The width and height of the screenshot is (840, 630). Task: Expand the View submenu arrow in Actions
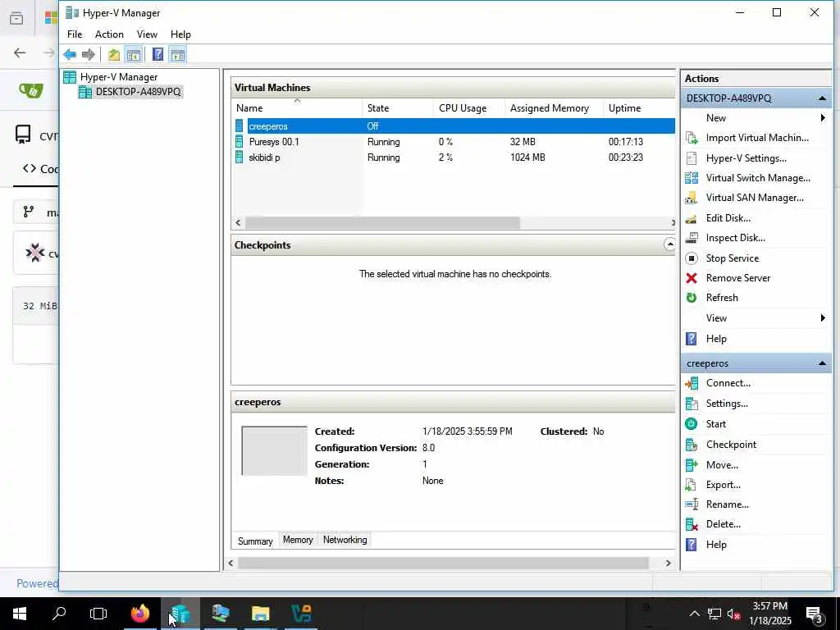point(823,318)
